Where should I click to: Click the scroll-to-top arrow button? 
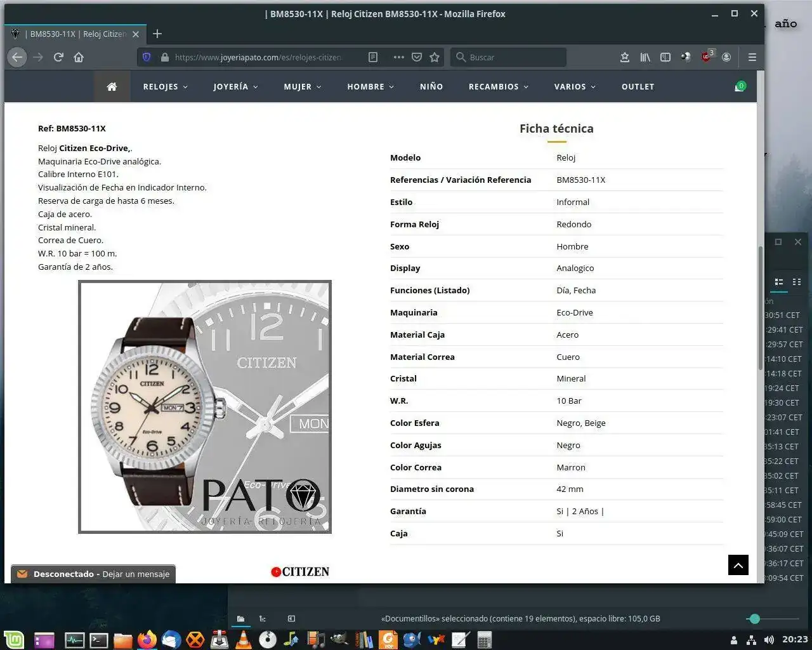point(738,565)
